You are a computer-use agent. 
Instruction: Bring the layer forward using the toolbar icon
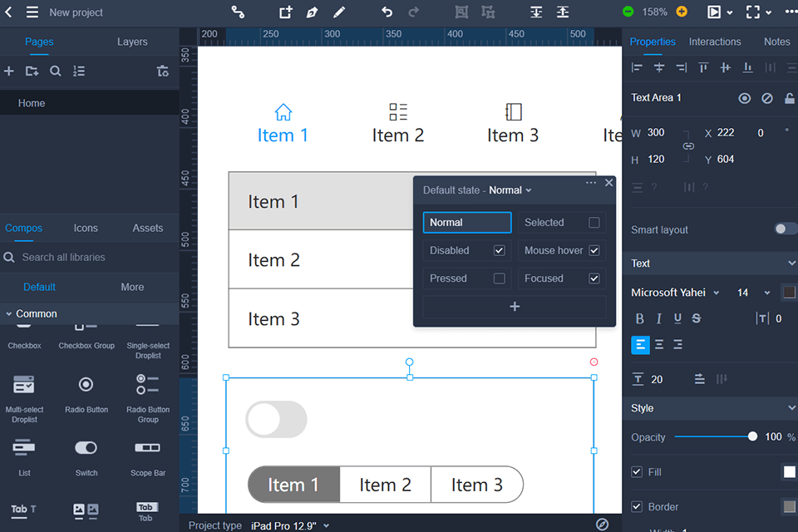pos(563,12)
